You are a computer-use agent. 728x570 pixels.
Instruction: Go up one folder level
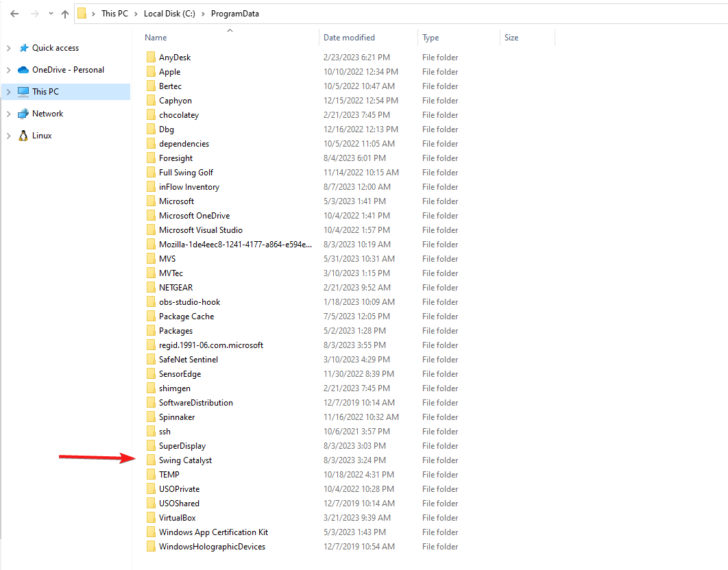[65, 14]
